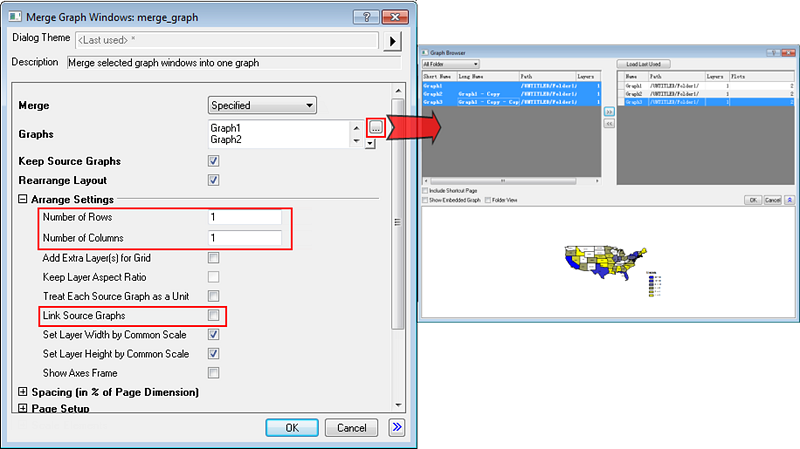
Task: Tick Include Shortcut Page in Graph Browser
Action: click(x=426, y=190)
